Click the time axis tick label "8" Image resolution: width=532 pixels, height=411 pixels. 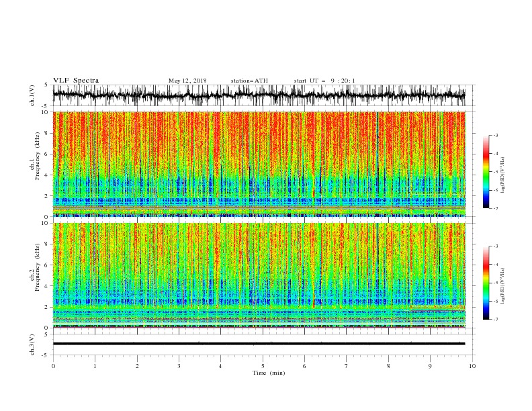point(388,366)
